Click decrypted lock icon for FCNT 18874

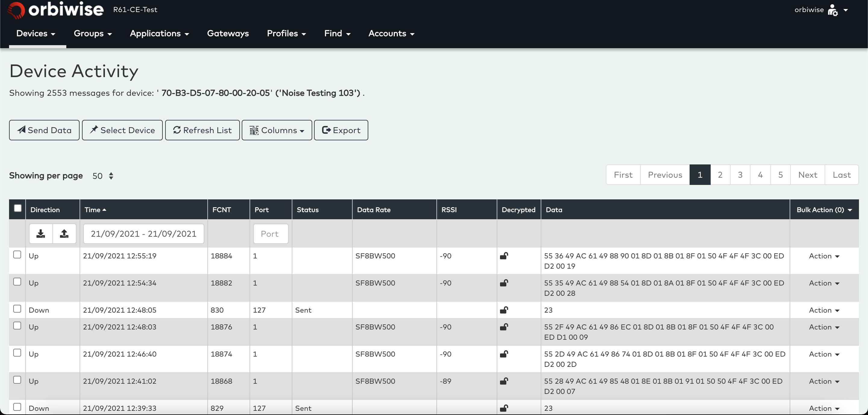coord(504,354)
